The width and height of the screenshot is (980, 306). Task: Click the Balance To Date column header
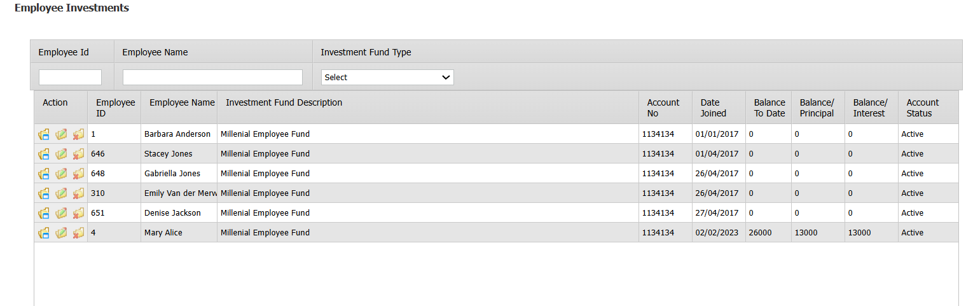click(x=770, y=108)
